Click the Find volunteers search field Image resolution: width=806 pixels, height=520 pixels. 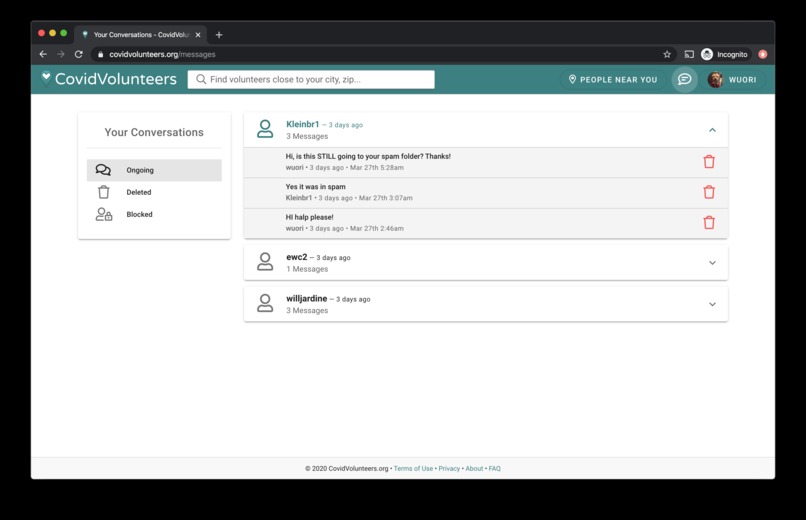point(311,79)
